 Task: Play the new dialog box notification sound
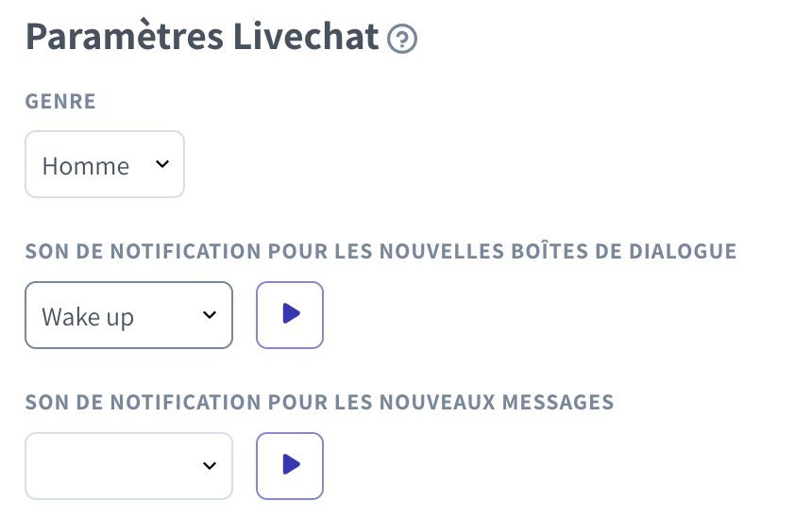pyautogui.click(x=290, y=315)
